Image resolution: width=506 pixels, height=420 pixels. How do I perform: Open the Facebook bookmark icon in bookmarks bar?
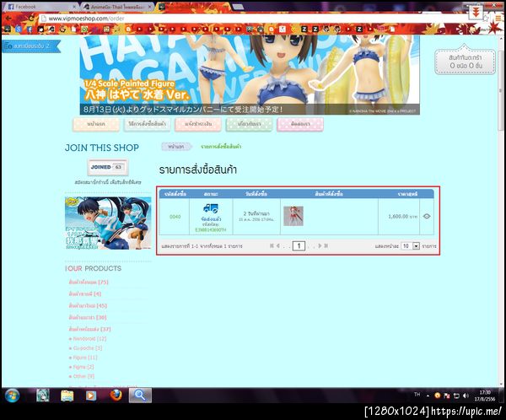[30, 30]
